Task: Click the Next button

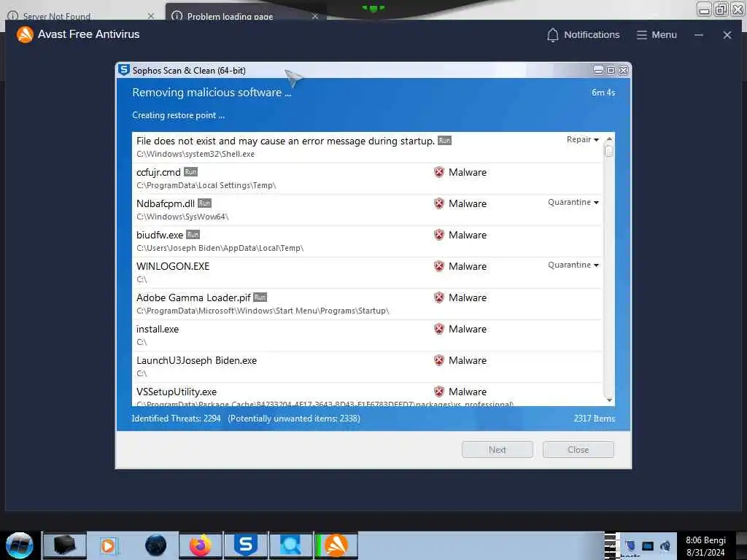Action: click(498, 449)
